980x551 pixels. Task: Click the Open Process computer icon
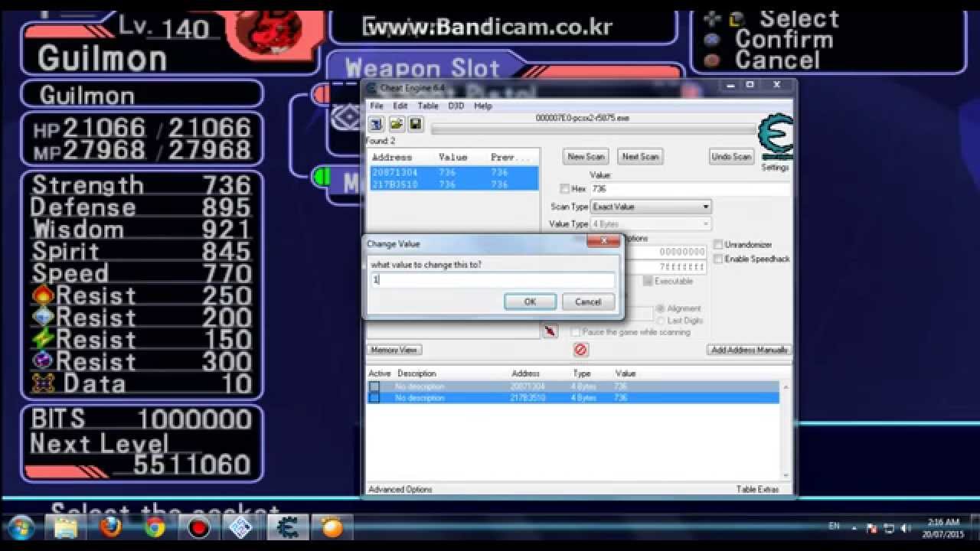[x=376, y=124]
